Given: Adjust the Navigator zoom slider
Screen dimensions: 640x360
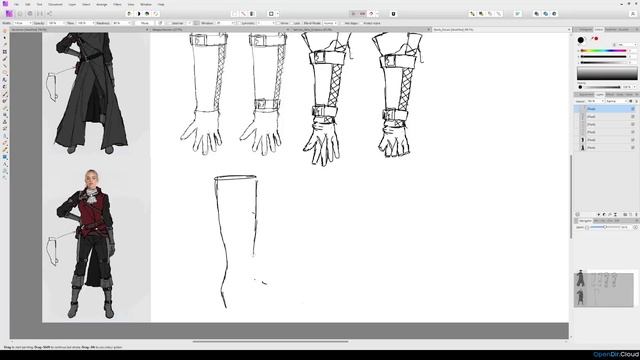Looking at the screenshot, I should tap(604, 227).
